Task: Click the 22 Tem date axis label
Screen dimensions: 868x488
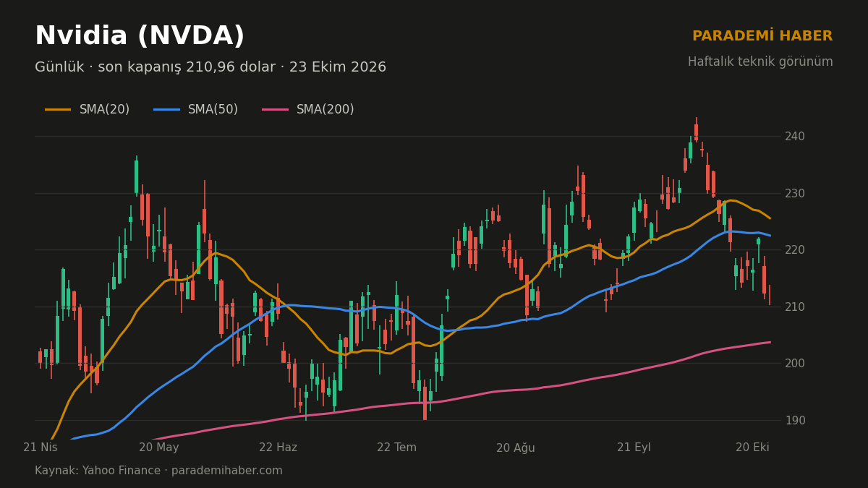Action: tap(396, 448)
